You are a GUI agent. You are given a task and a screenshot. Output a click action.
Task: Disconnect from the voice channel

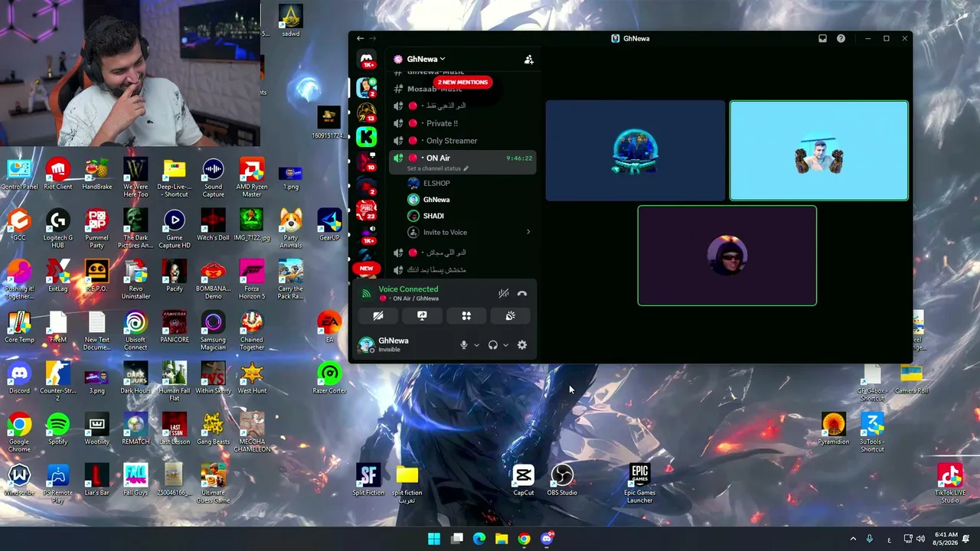tap(522, 293)
